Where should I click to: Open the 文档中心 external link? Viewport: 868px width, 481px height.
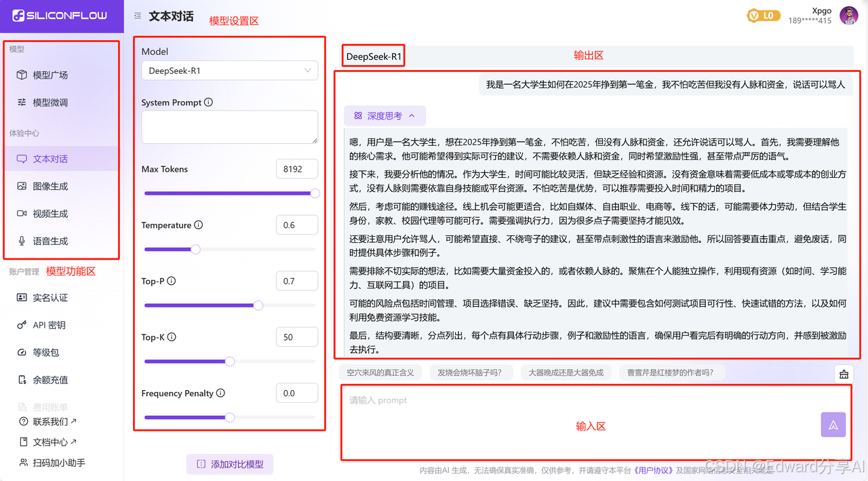coord(55,442)
